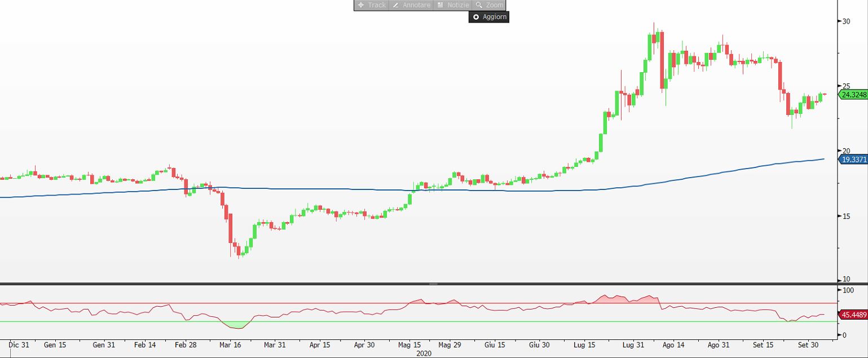Click the Ago 14 date label

(x=673, y=344)
